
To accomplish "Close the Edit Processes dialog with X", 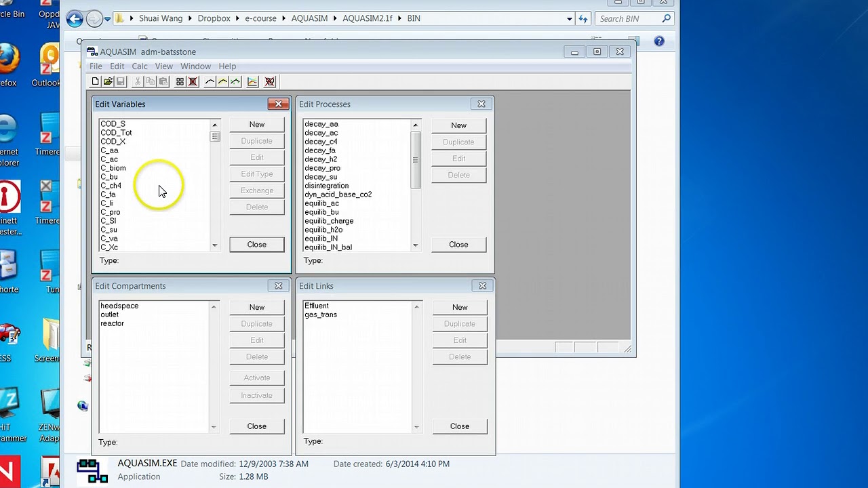I will 481,104.
